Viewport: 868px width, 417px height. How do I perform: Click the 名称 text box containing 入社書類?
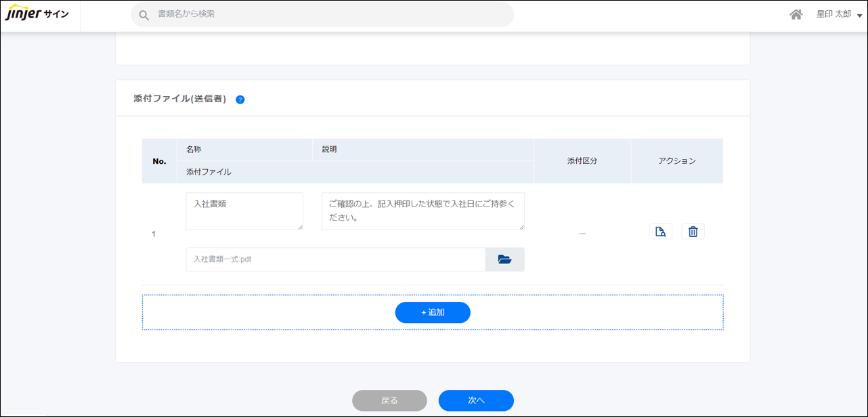click(x=244, y=211)
